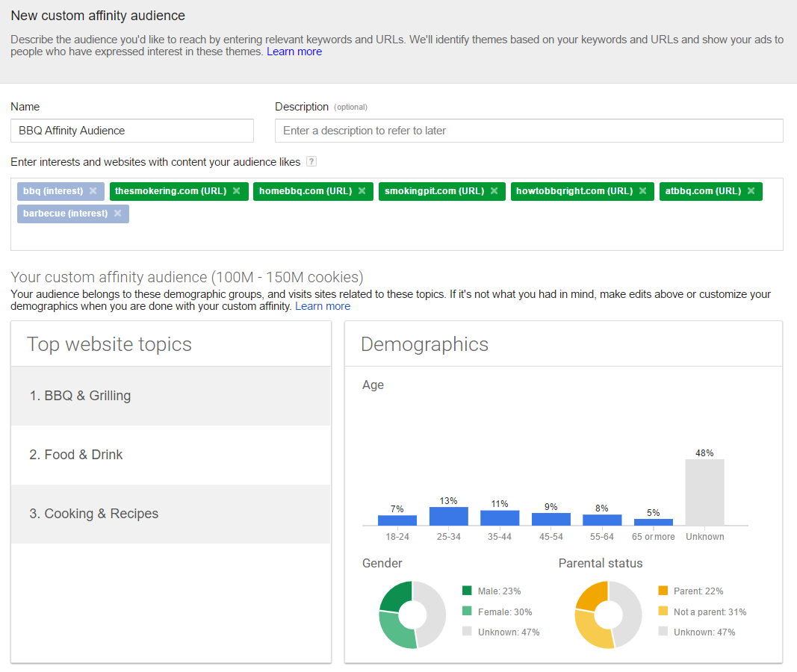
Task: Click the Description input field
Action: pos(529,131)
